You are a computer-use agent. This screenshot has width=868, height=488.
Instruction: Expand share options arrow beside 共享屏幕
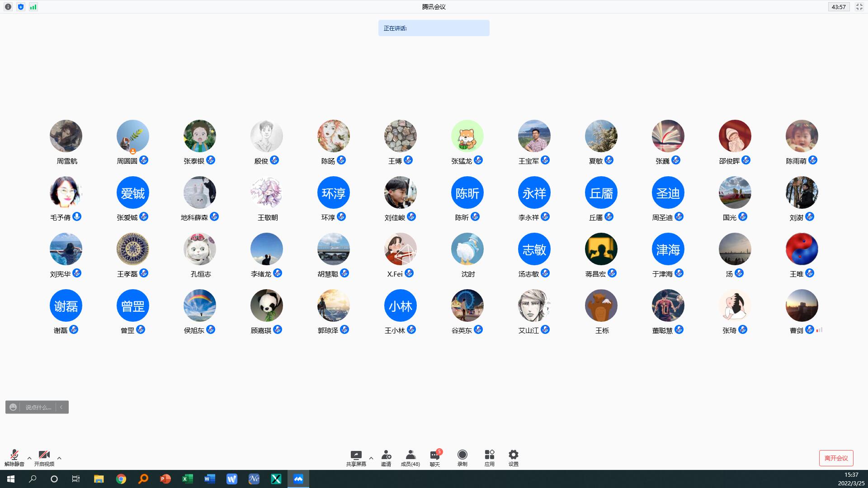371,458
